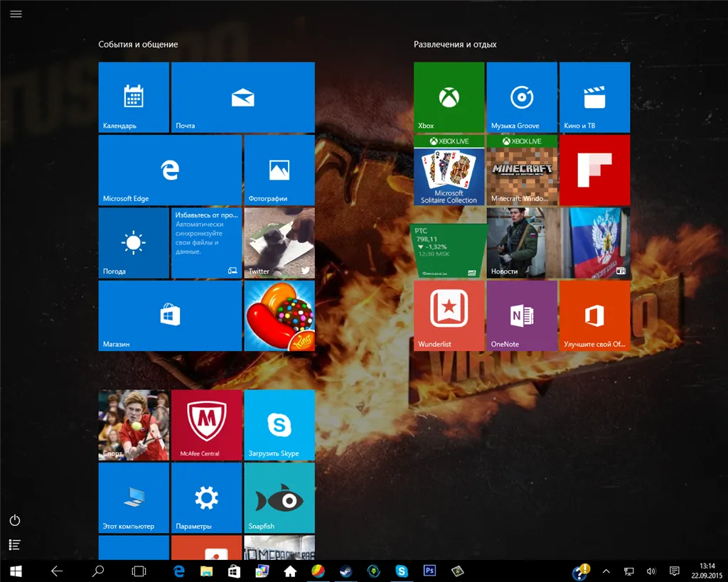
Task: Open the Action Center notifications icon
Action: (675, 571)
